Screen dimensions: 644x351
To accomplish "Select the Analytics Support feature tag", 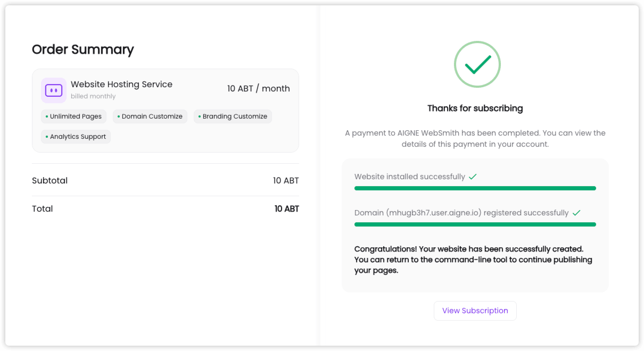I will click(76, 136).
